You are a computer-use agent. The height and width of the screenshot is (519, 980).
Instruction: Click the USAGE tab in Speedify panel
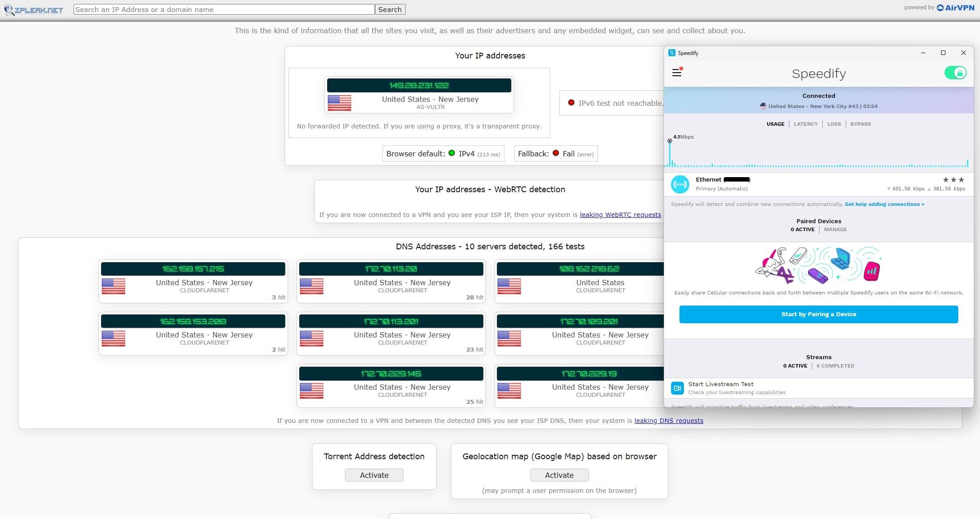[x=775, y=124]
